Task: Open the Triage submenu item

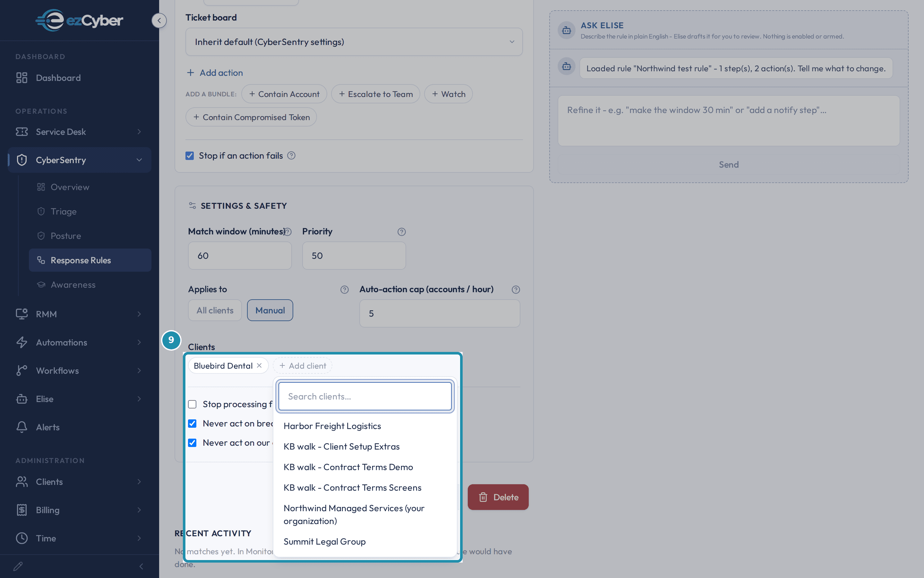Action: (x=90, y=211)
